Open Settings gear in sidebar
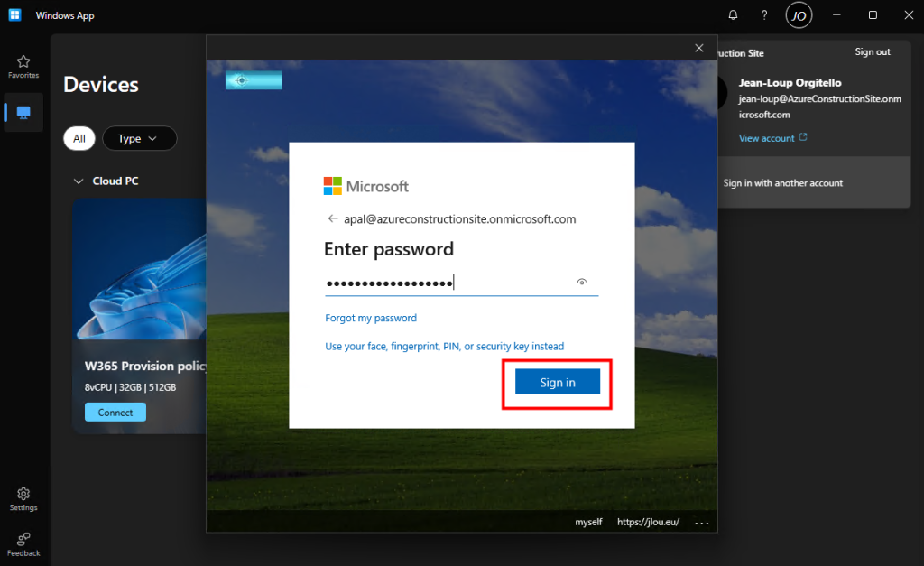This screenshot has height=566, width=924. [23, 498]
